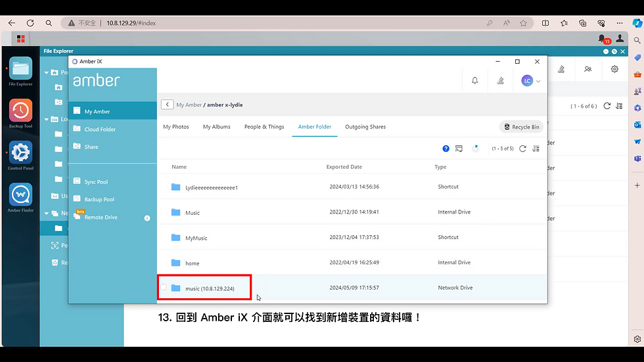Screen dimensions: 644x362
Task: Collapse first File Explorer tree node
Action: (x=47, y=72)
